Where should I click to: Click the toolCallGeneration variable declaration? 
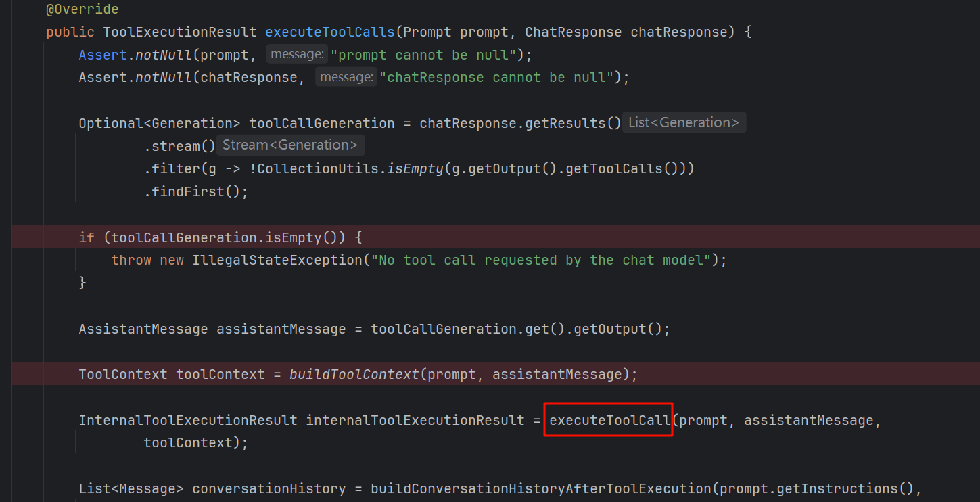[322, 123]
